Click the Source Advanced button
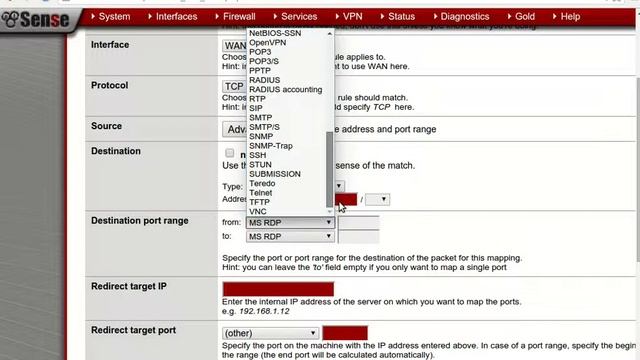This screenshot has width=640, height=360. [235, 129]
